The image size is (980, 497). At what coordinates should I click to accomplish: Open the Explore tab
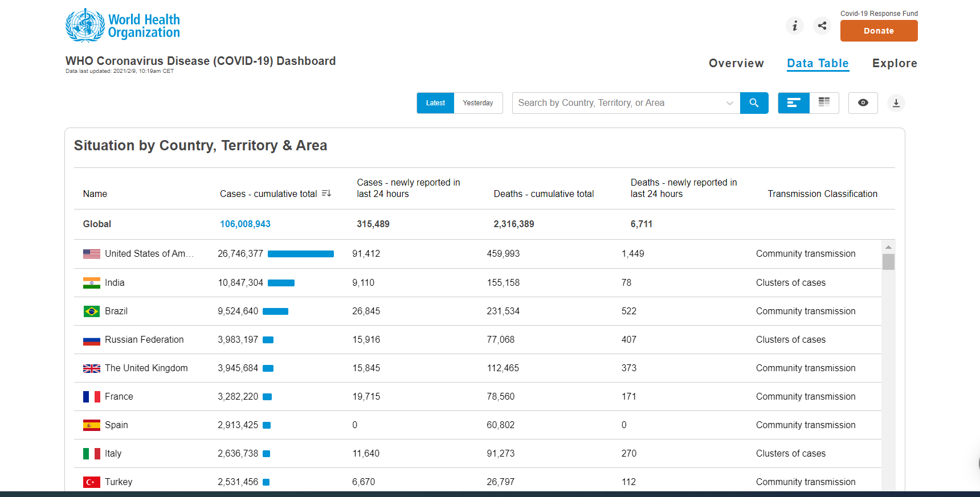coord(895,63)
